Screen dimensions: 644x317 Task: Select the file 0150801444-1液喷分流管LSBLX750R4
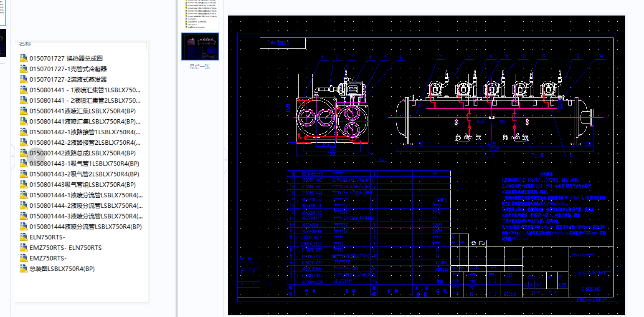(x=86, y=195)
